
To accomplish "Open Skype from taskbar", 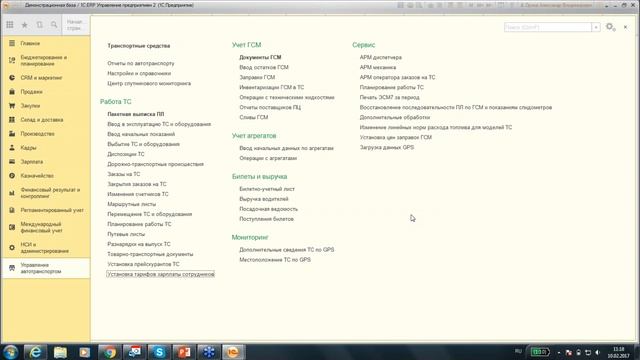I will tap(159, 352).
